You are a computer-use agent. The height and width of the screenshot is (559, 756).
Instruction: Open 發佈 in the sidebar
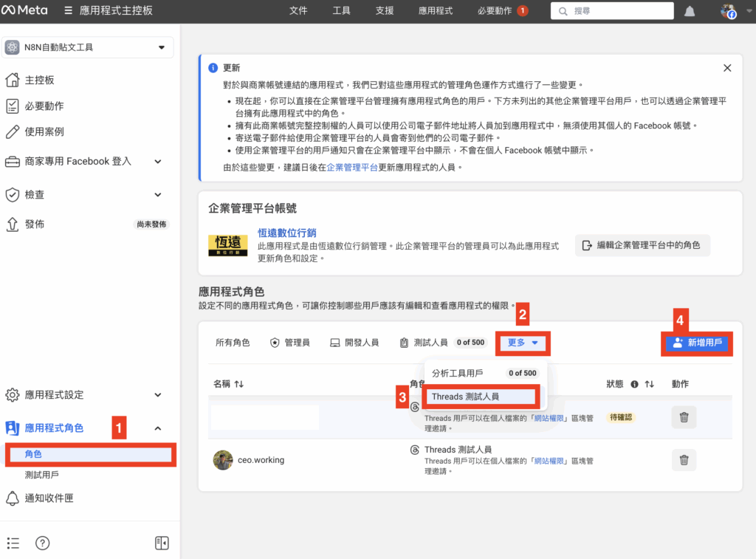[35, 224]
